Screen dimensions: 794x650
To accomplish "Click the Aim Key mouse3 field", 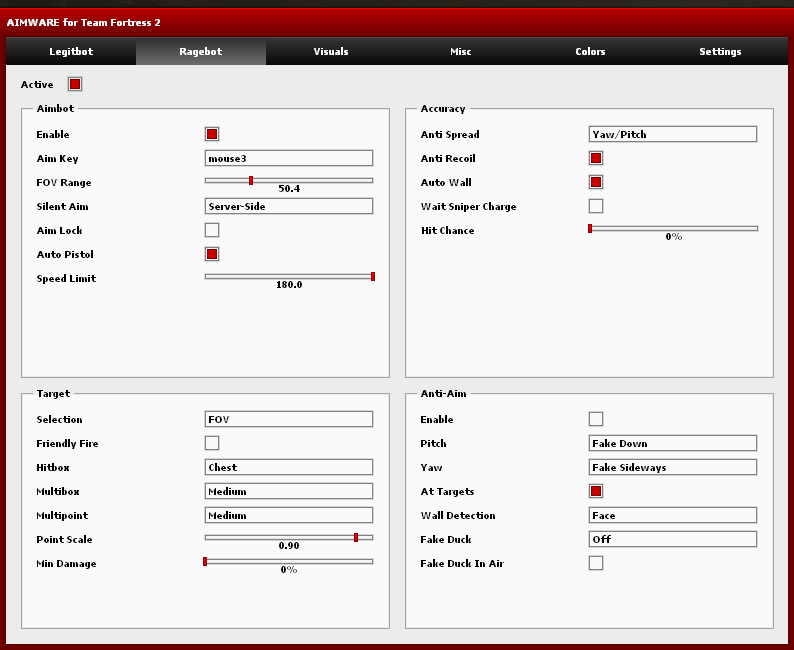I will pos(289,158).
